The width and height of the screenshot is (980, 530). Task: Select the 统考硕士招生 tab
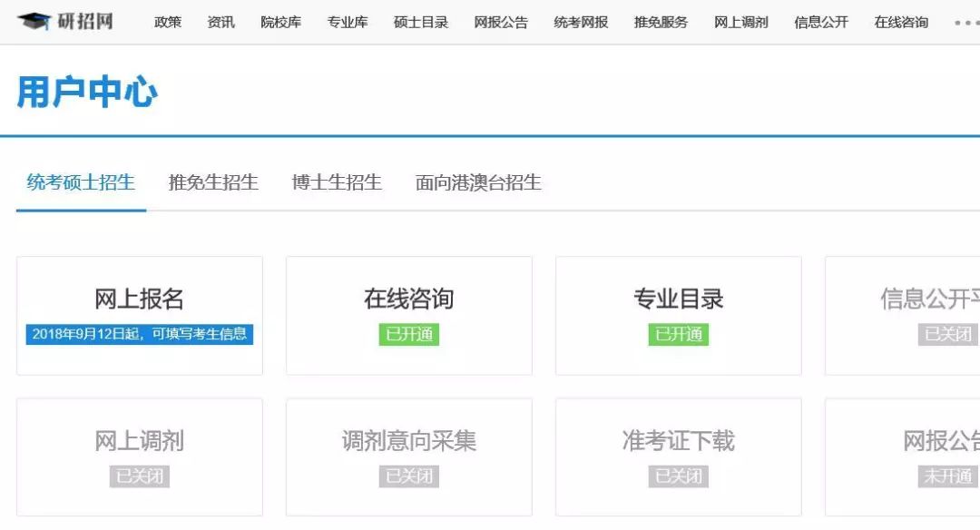[x=81, y=182]
